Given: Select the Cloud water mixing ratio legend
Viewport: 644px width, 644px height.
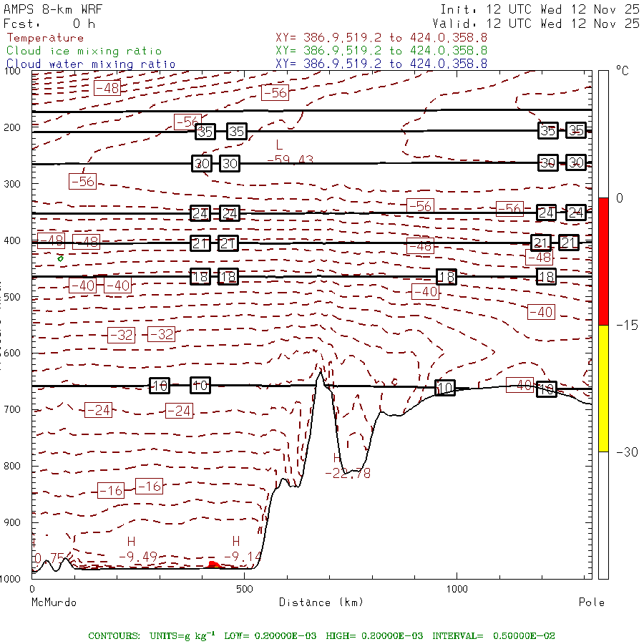Looking at the screenshot, I should pos(91,64).
